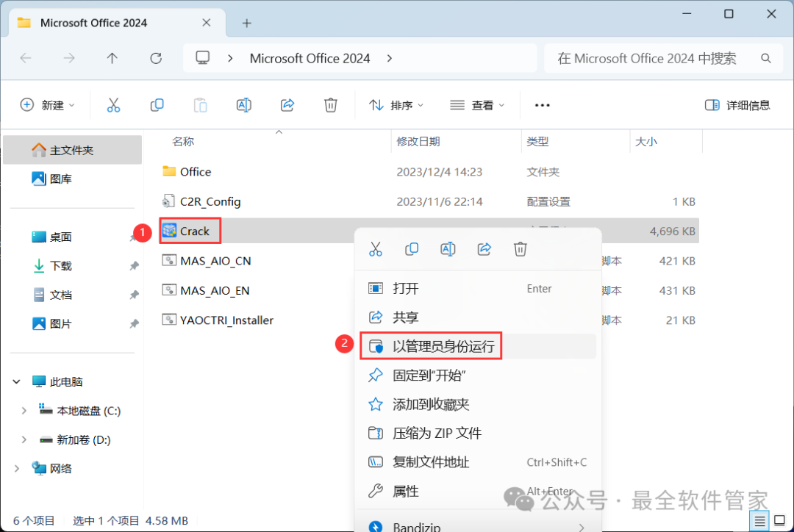Open the 新建 (New) dropdown
The height and width of the screenshot is (532, 794).
click(x=47, y=105)
